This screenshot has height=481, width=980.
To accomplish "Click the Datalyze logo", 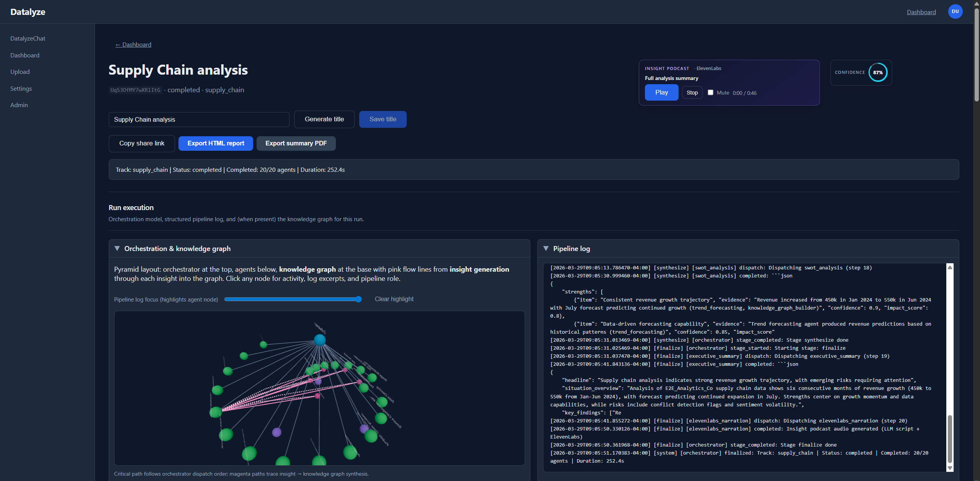I will pos(28,12).
